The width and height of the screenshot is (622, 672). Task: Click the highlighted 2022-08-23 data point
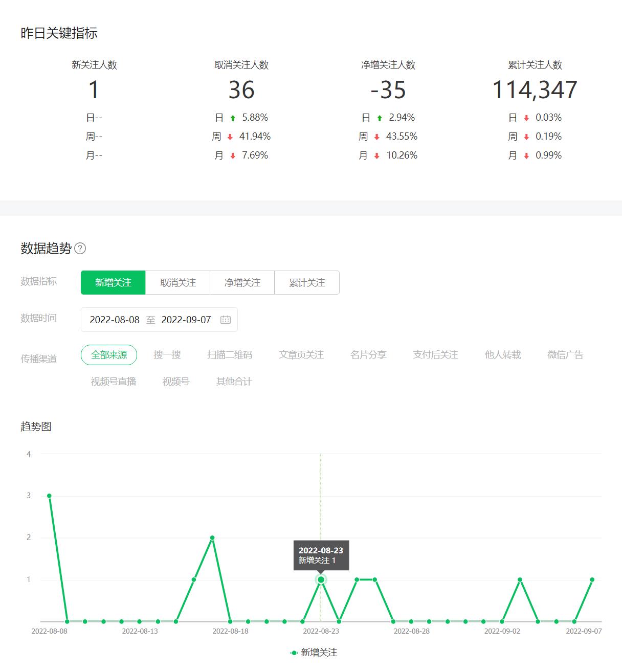tap(321, 579)
